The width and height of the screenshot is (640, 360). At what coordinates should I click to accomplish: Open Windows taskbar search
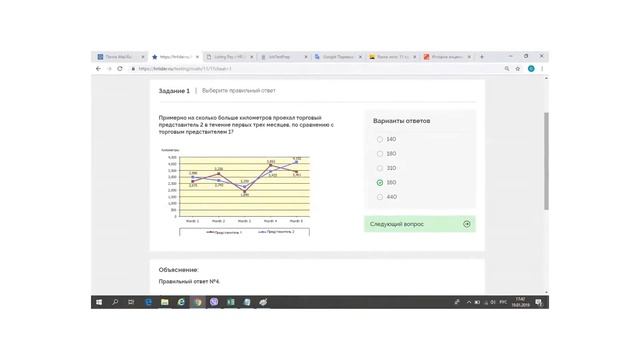[x=115, y=302]
